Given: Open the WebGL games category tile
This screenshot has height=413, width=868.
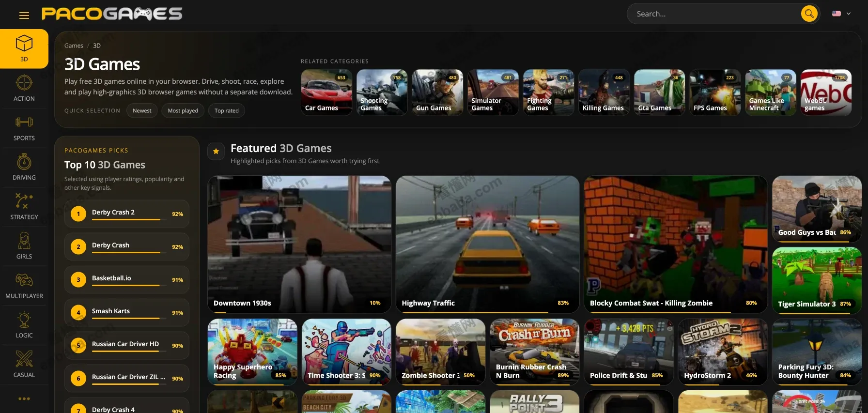Looking at the screenshot, I should tap(826, 92).
